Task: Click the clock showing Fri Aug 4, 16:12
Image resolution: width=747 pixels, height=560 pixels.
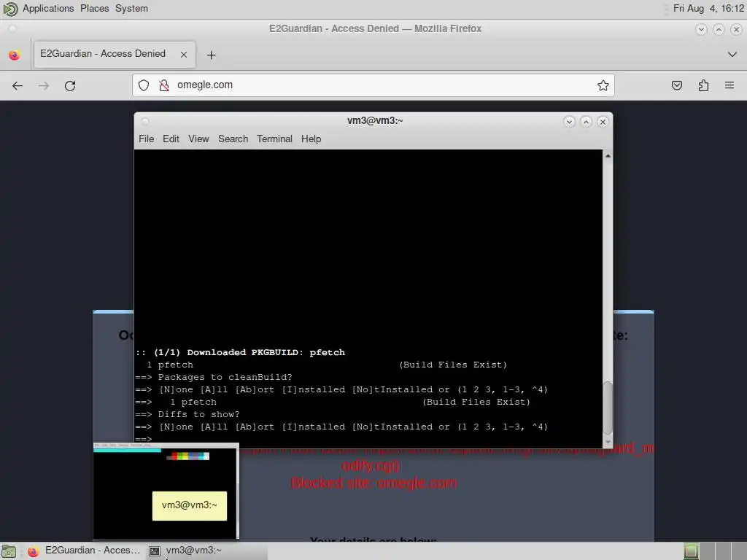Action: pyautogui.click(x=708, y=9)
